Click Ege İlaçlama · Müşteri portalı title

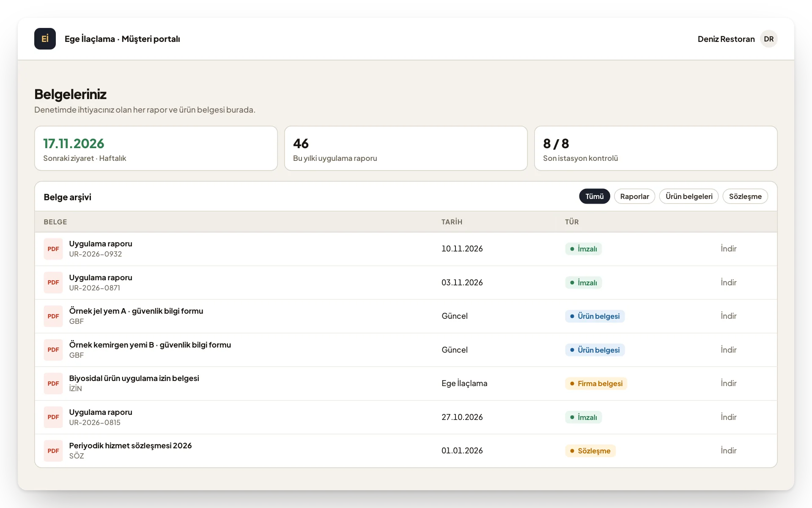point(122,39)
